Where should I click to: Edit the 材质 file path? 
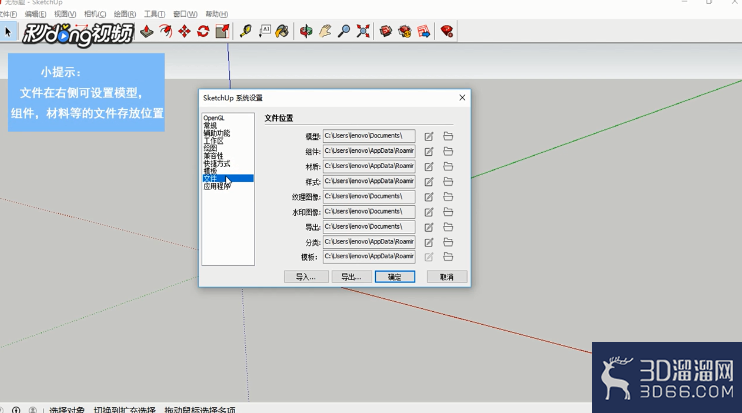click(x=429, y=167)
